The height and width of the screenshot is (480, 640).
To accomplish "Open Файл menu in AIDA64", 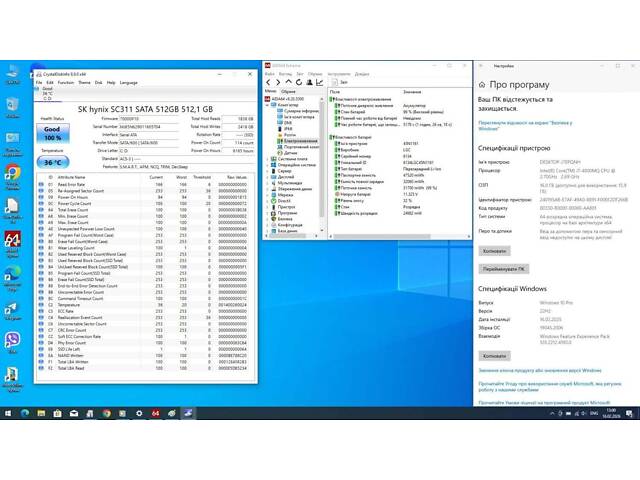I will 269,74.
